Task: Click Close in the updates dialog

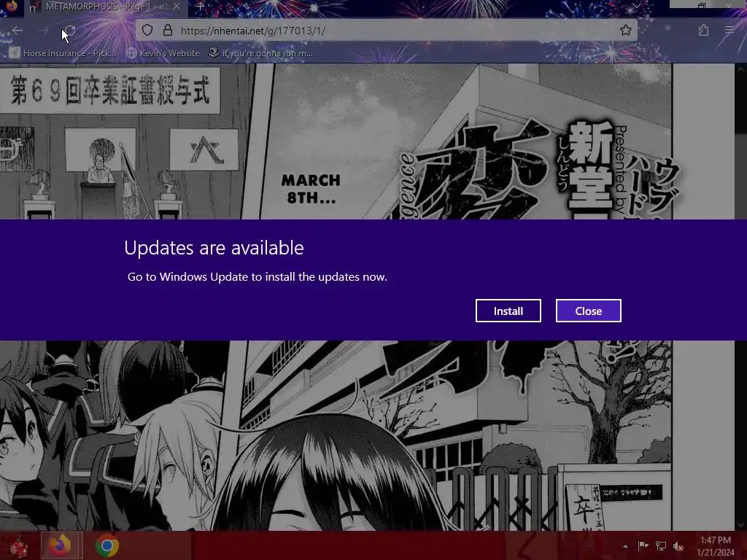Action: pos(589,311)
